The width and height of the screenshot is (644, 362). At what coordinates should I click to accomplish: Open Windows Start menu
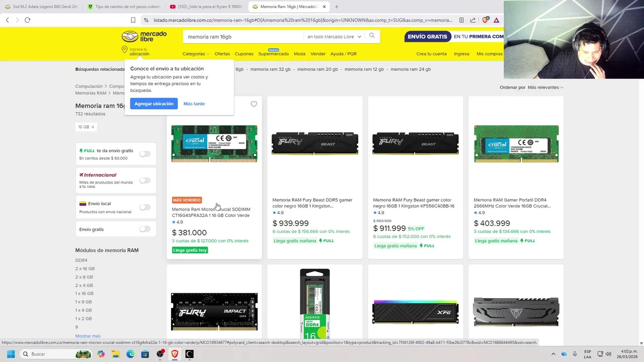[11, 354]
